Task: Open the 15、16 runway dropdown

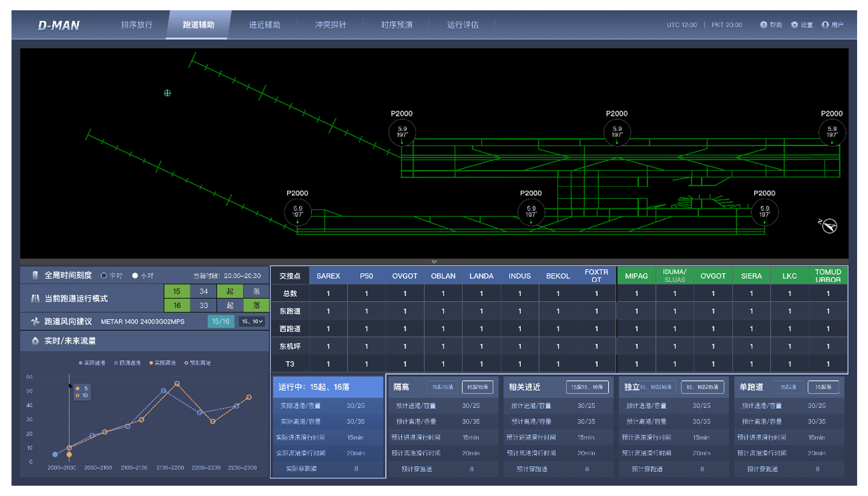Action: tap(252, 322)
